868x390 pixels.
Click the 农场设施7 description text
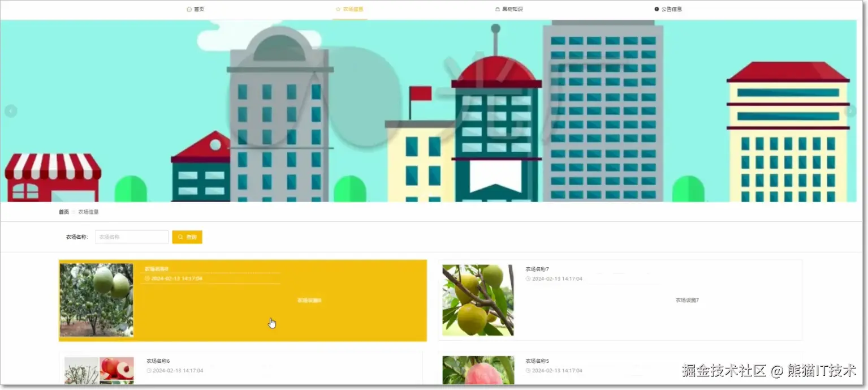(687, 301)
